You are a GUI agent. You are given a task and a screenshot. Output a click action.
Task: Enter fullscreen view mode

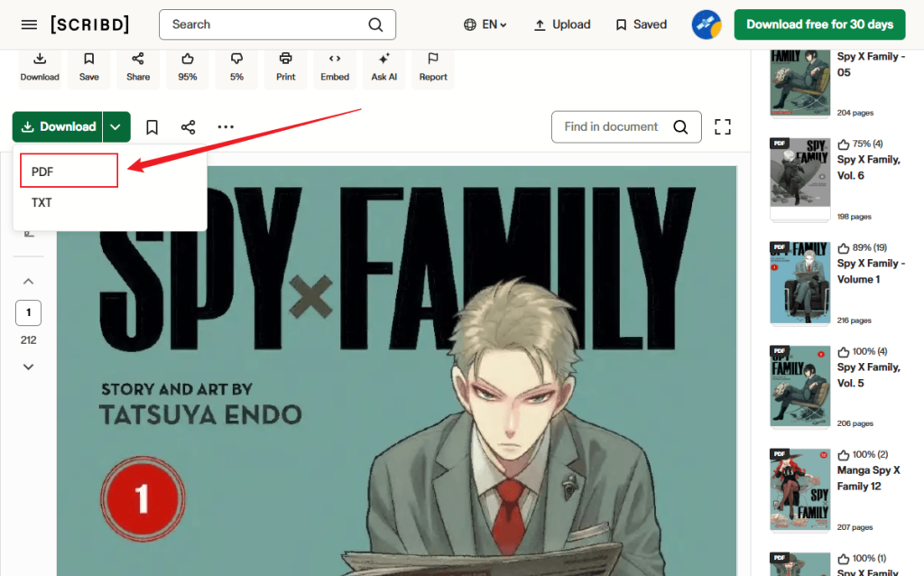point(722,126)
